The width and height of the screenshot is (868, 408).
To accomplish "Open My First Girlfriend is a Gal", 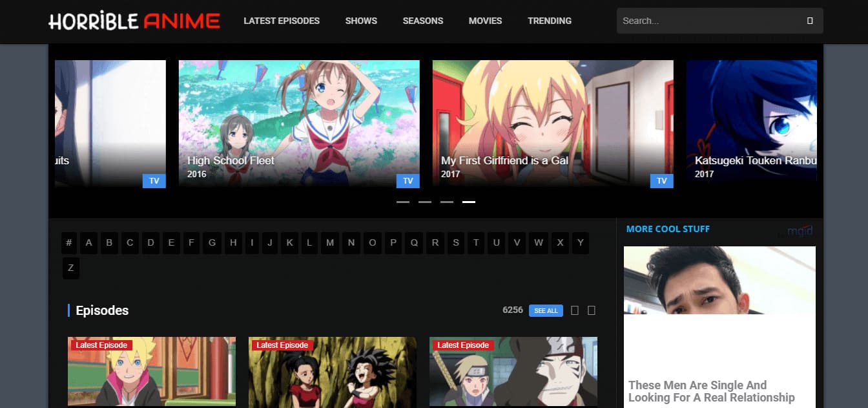I will click(x=553, y=124).
